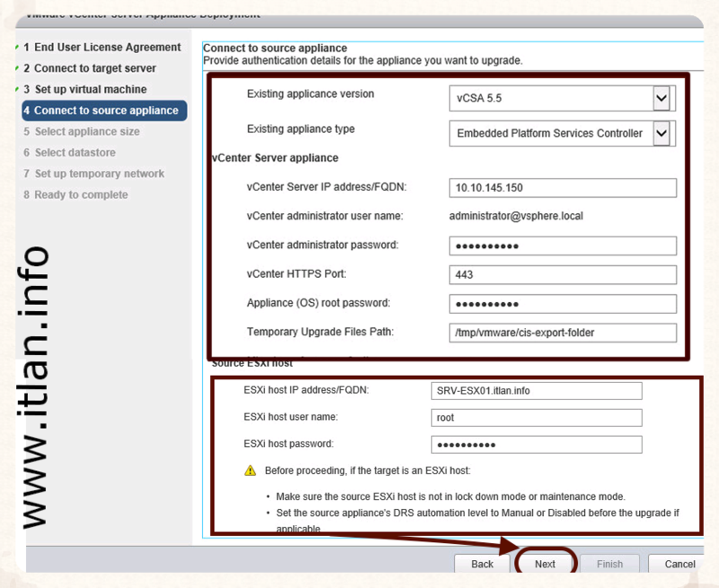Click the green checkmark beside step 1

(x=18, y=47)
